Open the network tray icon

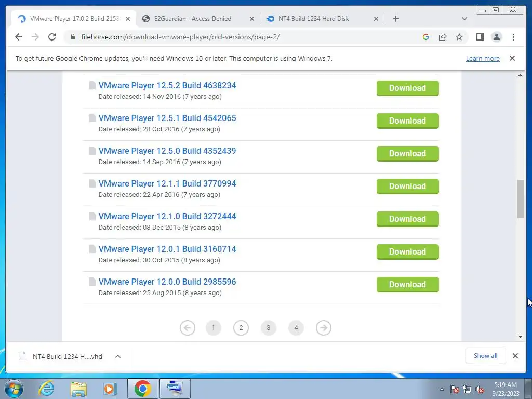tap(467, 389)
